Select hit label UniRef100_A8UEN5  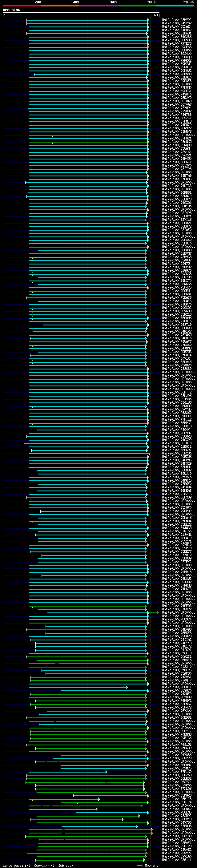(177, 812)
